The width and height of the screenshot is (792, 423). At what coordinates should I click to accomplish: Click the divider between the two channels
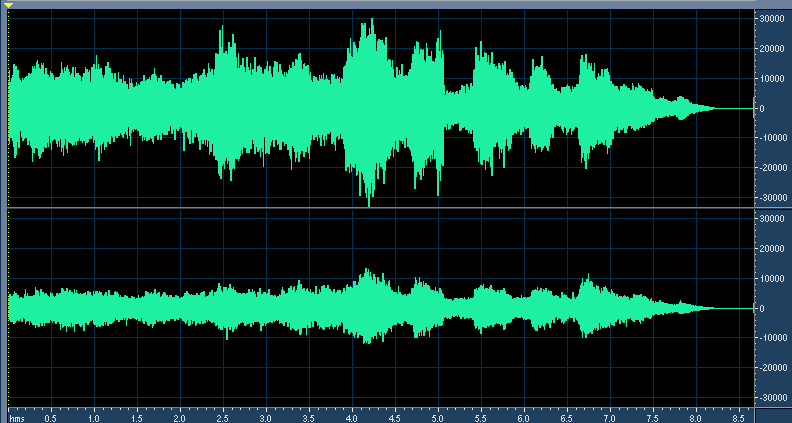(x=380, y=208)
